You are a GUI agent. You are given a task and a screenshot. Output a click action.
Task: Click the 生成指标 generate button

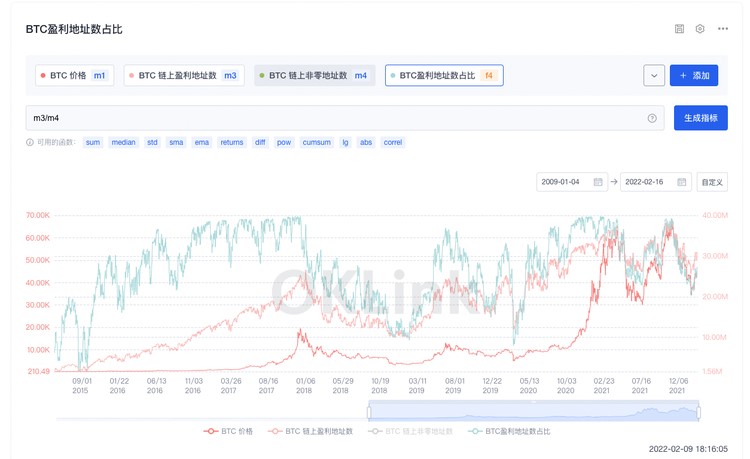700,118
